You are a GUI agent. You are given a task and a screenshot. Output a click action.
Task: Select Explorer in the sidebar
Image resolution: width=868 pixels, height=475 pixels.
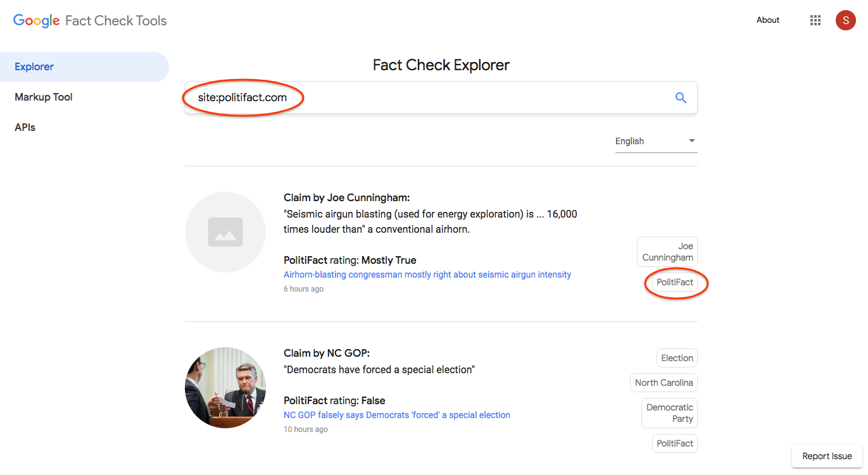[34, 67]
